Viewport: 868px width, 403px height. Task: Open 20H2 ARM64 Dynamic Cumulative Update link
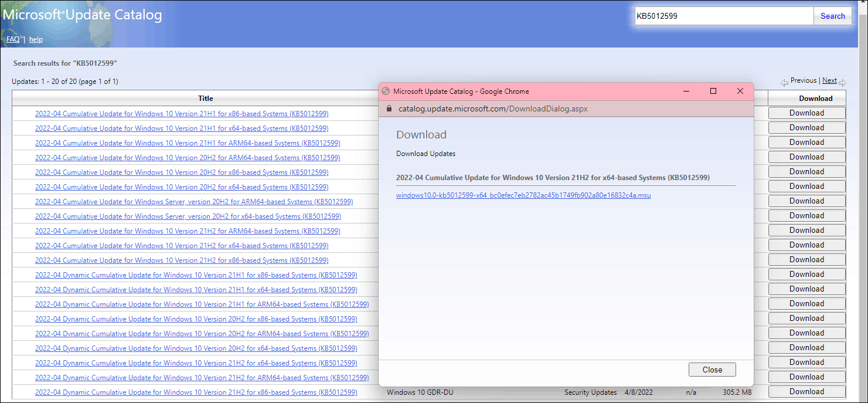202,334
